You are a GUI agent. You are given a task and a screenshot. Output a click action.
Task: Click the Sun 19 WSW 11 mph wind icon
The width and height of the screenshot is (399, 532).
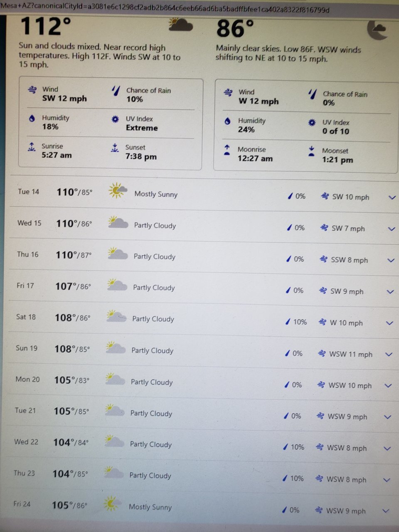pyautogui.click(x=321, y=354)
